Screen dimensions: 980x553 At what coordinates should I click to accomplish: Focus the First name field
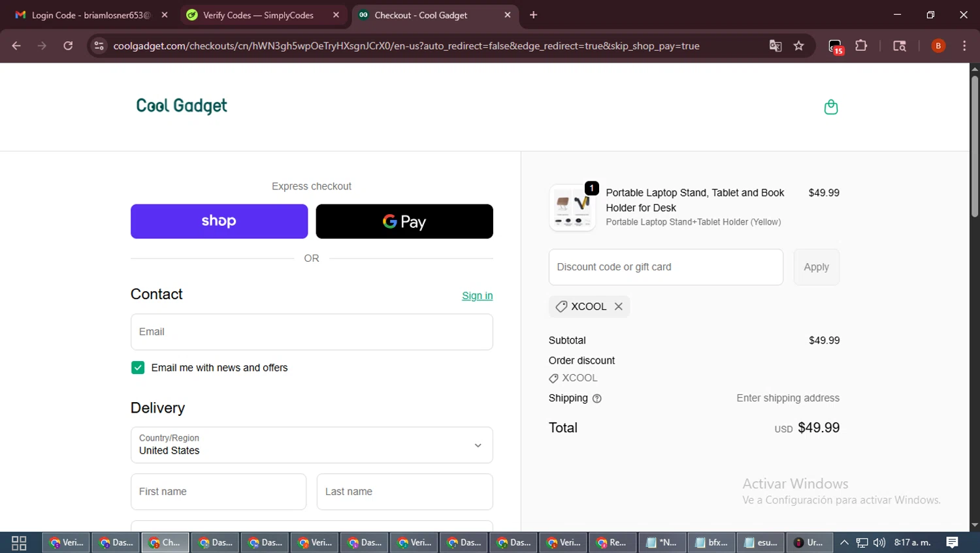(x=218, y=492)
